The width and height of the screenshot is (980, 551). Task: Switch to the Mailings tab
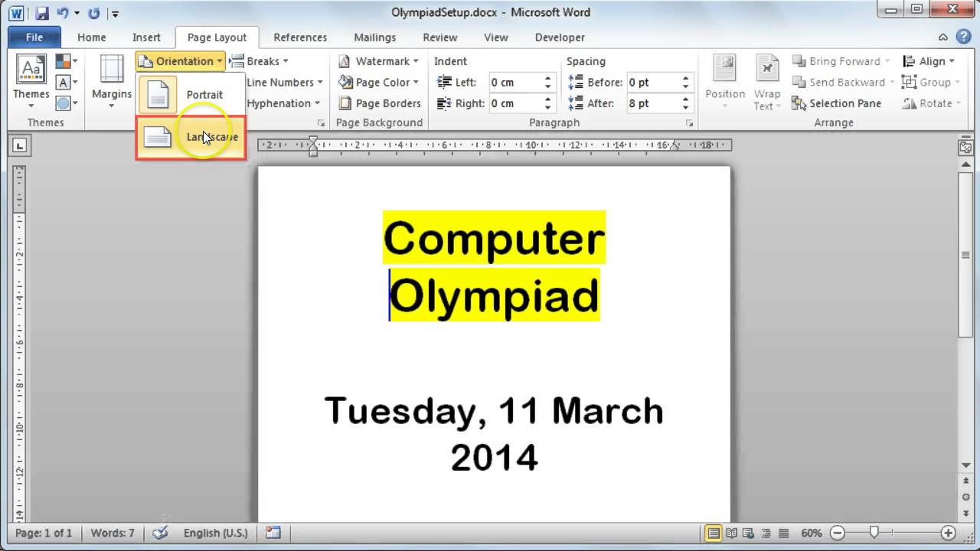375,37
